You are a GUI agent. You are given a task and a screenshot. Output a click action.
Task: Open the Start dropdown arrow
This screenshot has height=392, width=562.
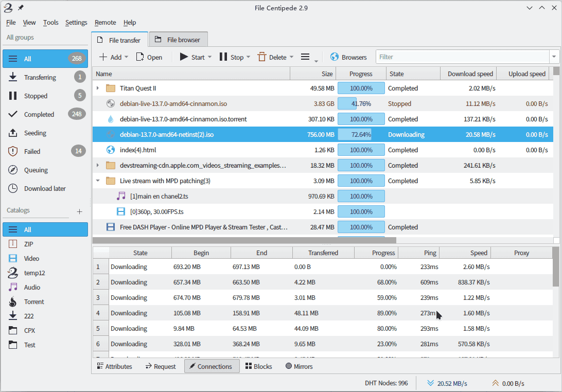[209, 57]
